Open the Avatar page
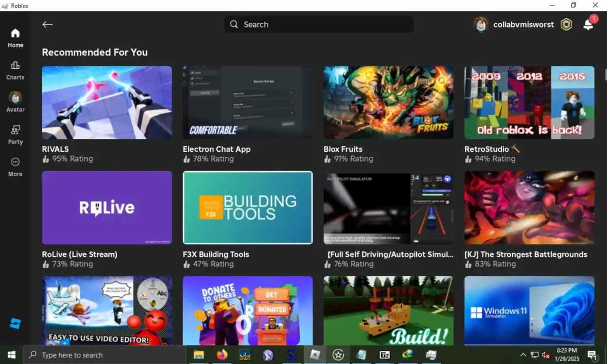 tap(15, 102)
